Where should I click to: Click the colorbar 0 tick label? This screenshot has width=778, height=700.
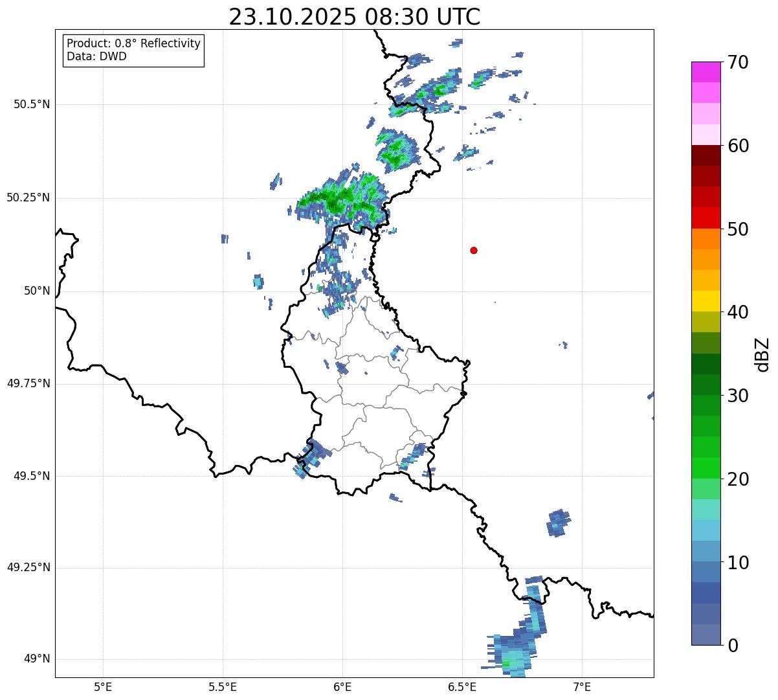(733, 646)
